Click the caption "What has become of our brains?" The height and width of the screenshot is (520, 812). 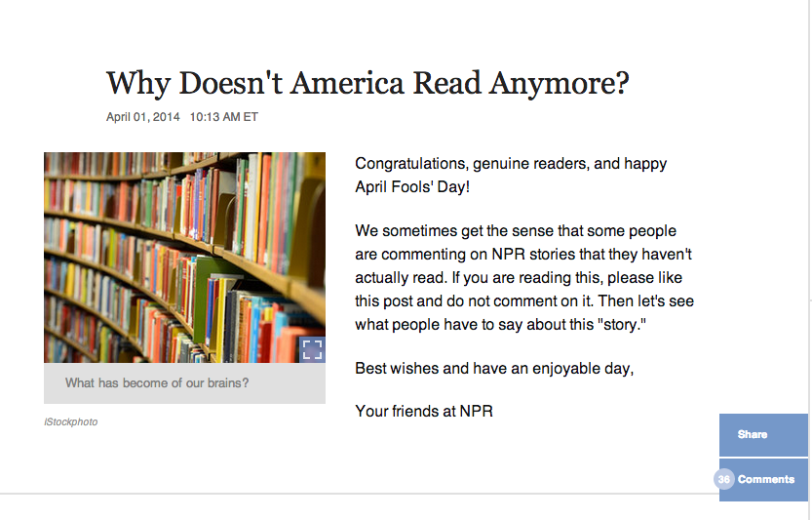click(x=157, y=383)
